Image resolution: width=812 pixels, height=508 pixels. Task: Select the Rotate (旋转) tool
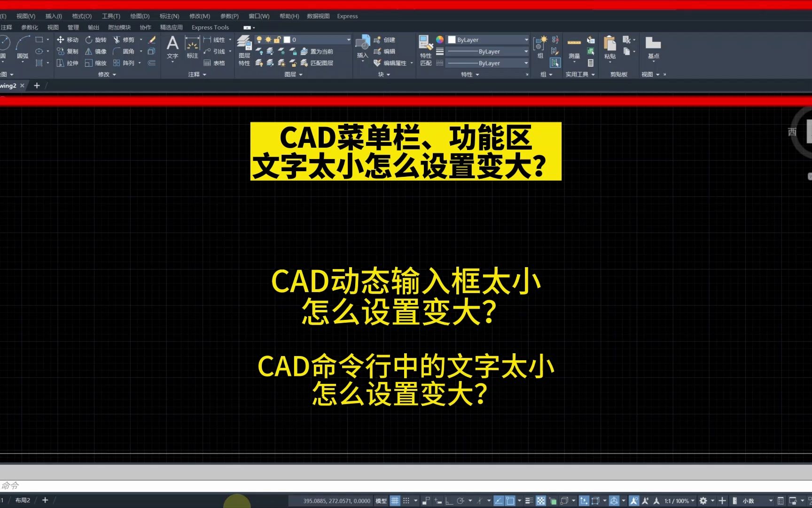pyautogui.click(x=96, y=40)
